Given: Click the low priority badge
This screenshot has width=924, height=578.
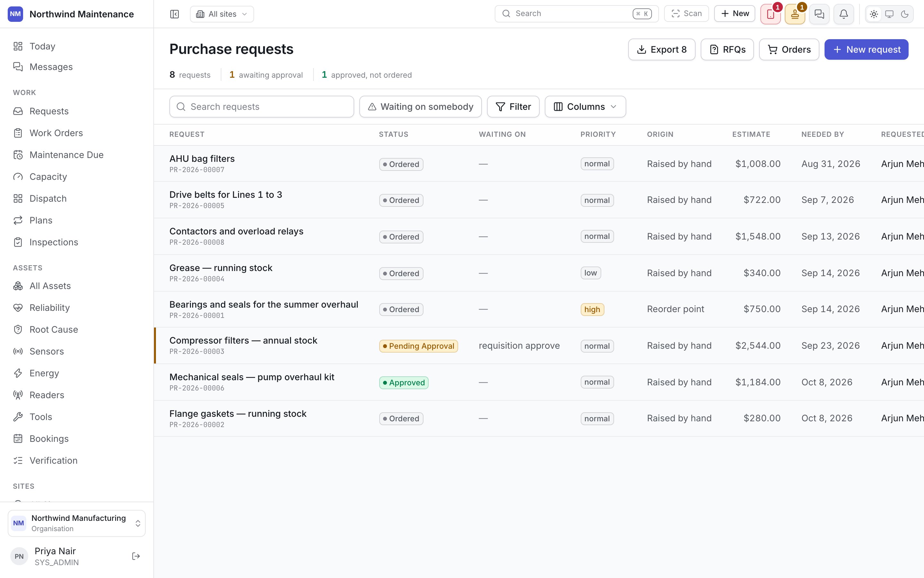Looking at the screenshot, I should click(590, 273).
